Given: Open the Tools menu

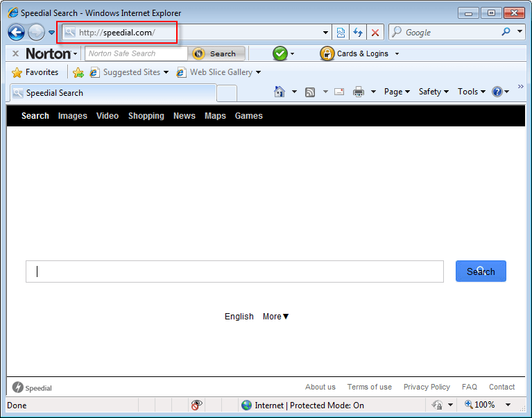Looking at the screenshot, I should (471, 92).
